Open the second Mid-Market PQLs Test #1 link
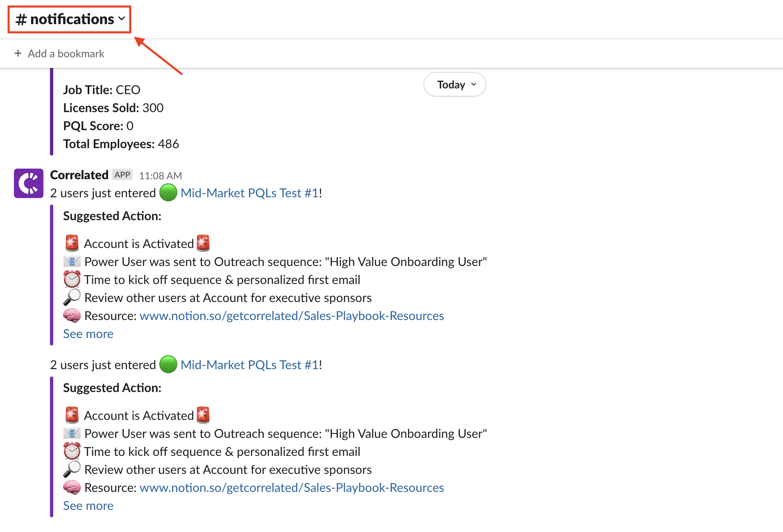783x532 pixels. click(249, 365)
